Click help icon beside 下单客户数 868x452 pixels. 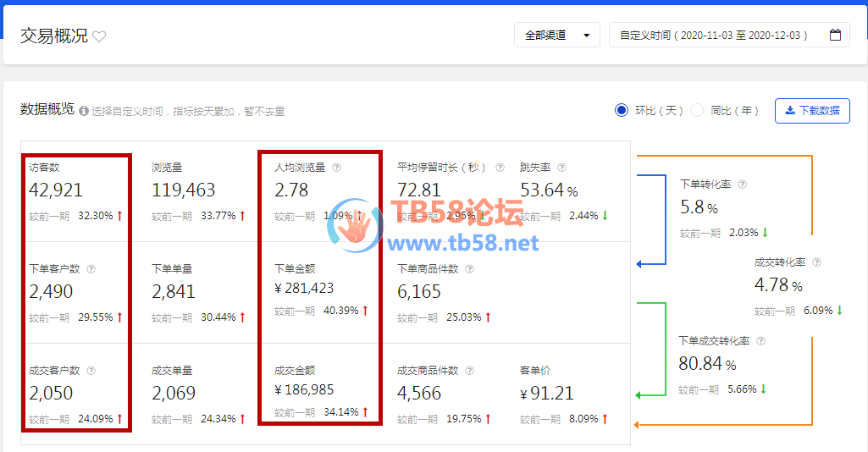tap(91, 269)
